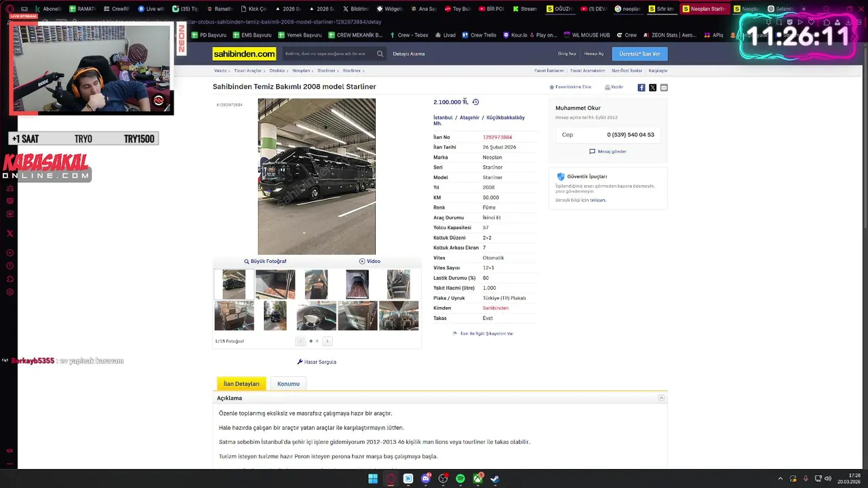Click tıklayın link in Güvenlik İpuçları
This screenshot has height=488, width=868.
pos(597,200)
